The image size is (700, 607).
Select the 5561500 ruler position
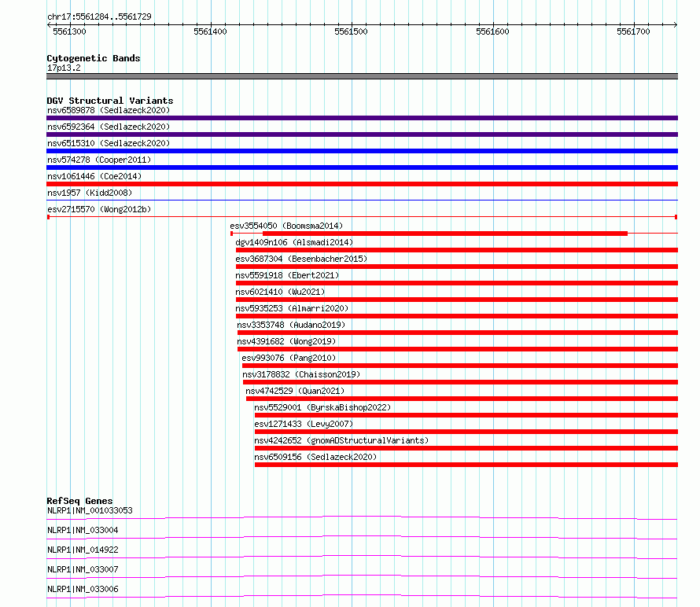(x=351, y=31)
